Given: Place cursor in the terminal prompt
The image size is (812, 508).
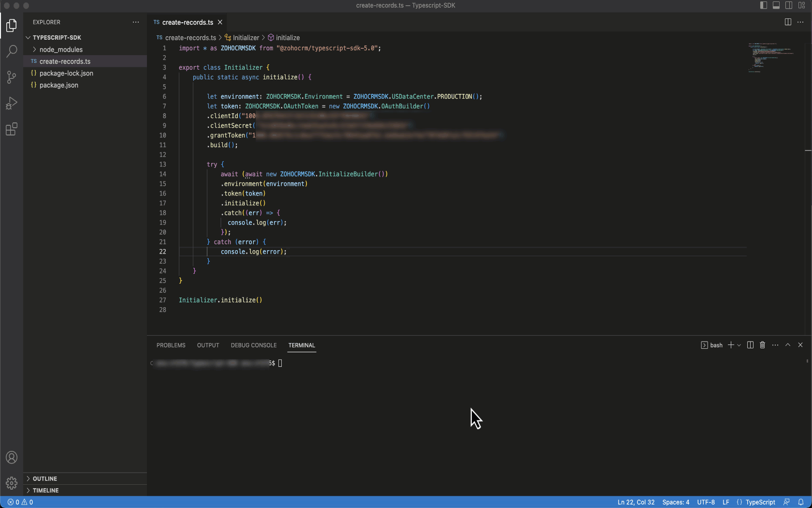Looking at the screenshot, I should pos(280,363).
